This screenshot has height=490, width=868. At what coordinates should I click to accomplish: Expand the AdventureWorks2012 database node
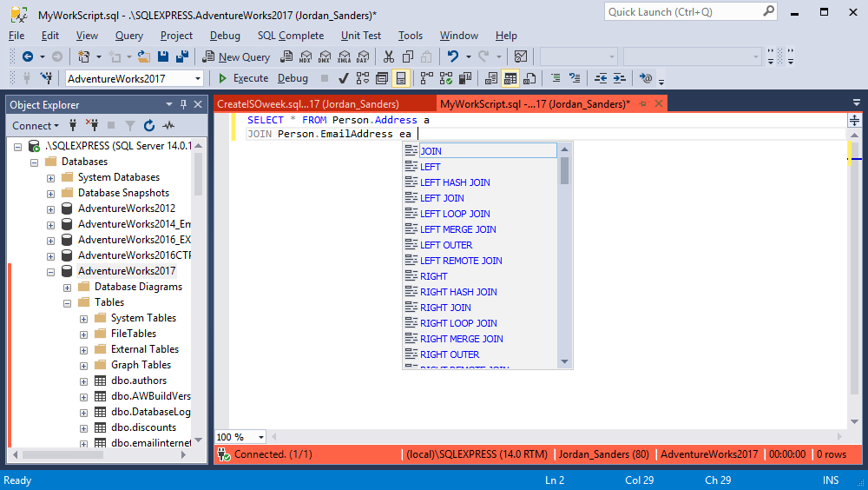pos(51,209)
